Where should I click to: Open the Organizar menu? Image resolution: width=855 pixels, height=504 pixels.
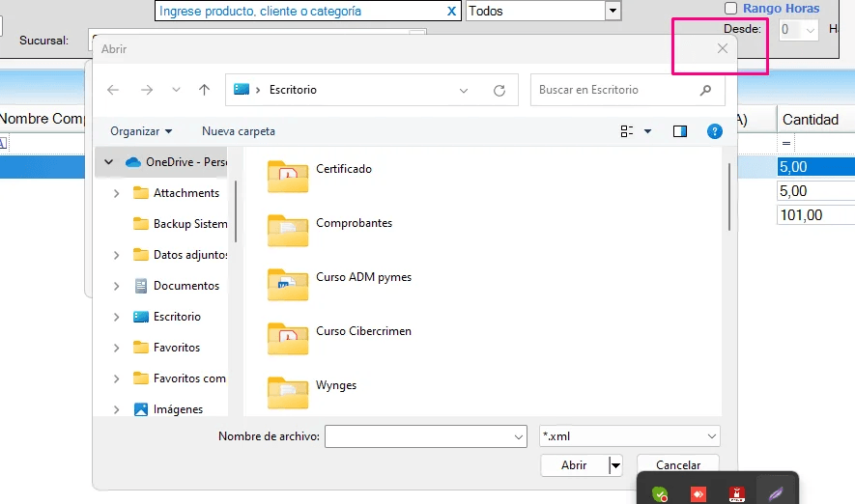pos(141,131)
